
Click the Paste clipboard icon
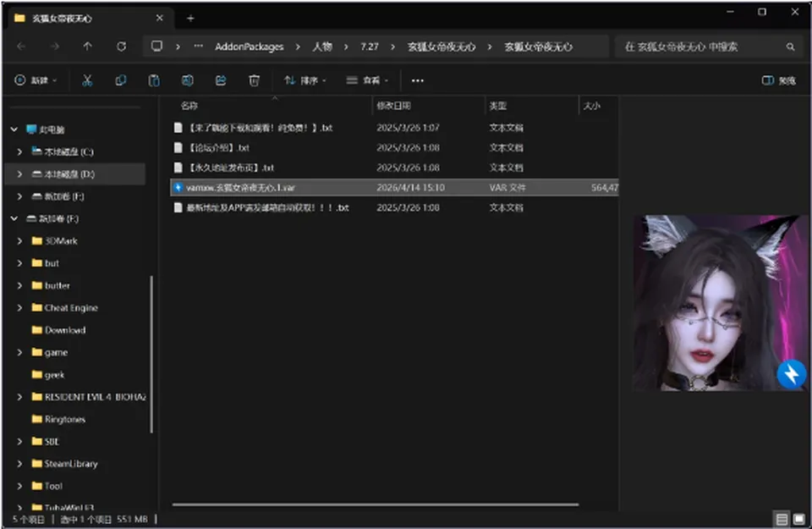(x=154, y=80)
